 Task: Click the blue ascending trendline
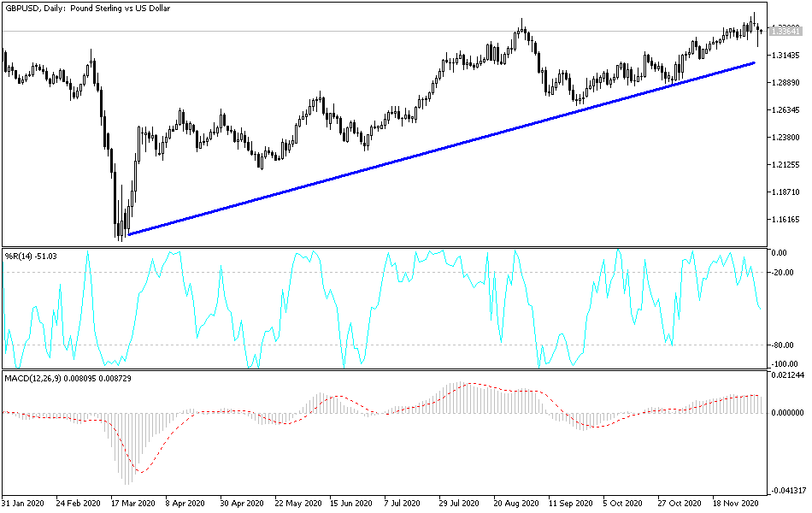(441, 149)
